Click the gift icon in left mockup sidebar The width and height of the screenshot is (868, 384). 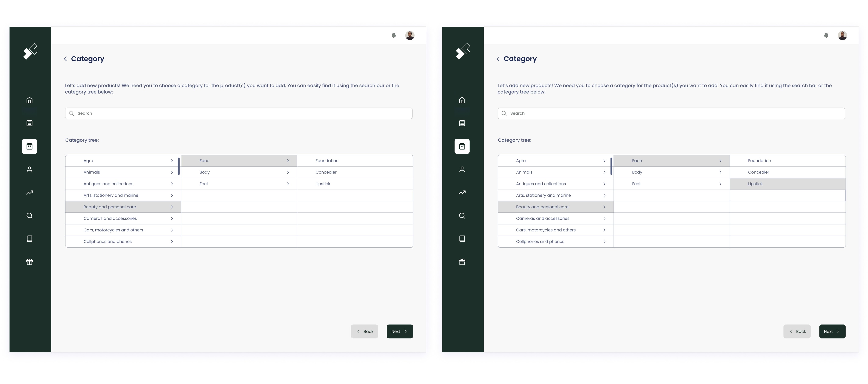[30, 262]
